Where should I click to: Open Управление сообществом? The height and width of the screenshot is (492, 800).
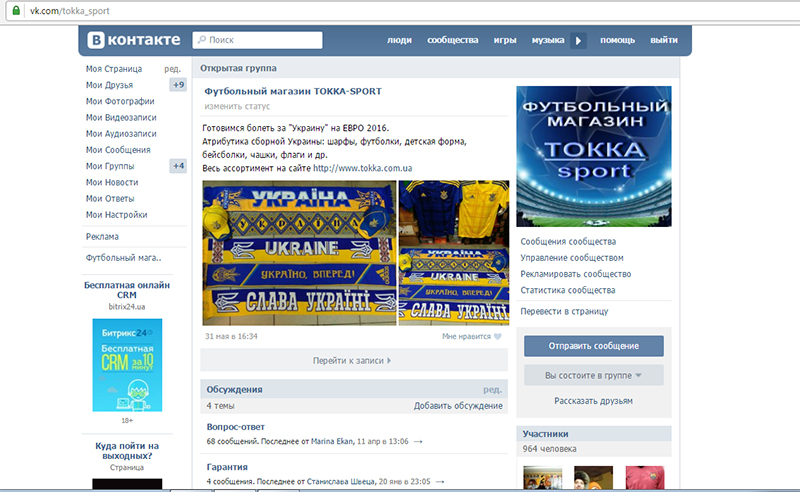tap(572, 258)
